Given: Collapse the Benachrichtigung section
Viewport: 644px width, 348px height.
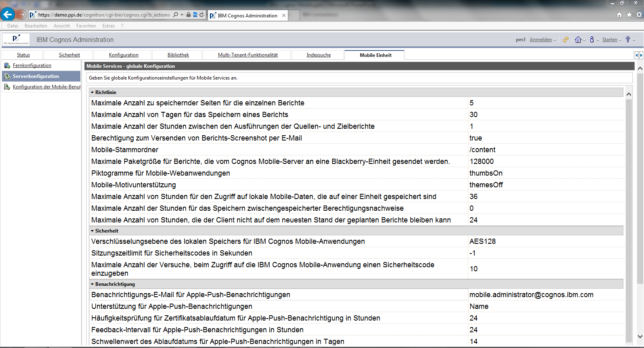Looking at the screenshot, I should tap(92, 284).
